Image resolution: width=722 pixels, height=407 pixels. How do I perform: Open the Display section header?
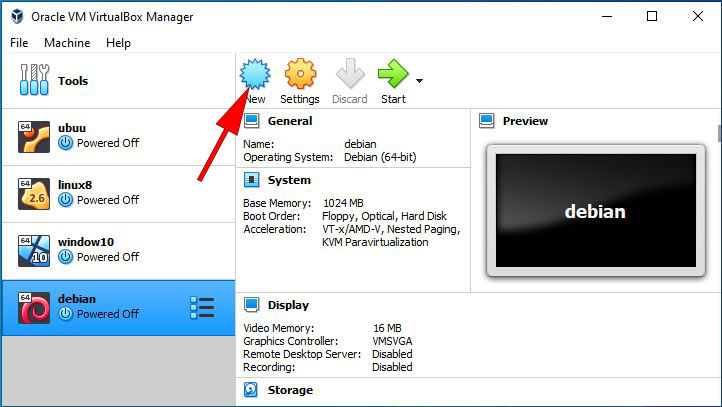[288, 305]
